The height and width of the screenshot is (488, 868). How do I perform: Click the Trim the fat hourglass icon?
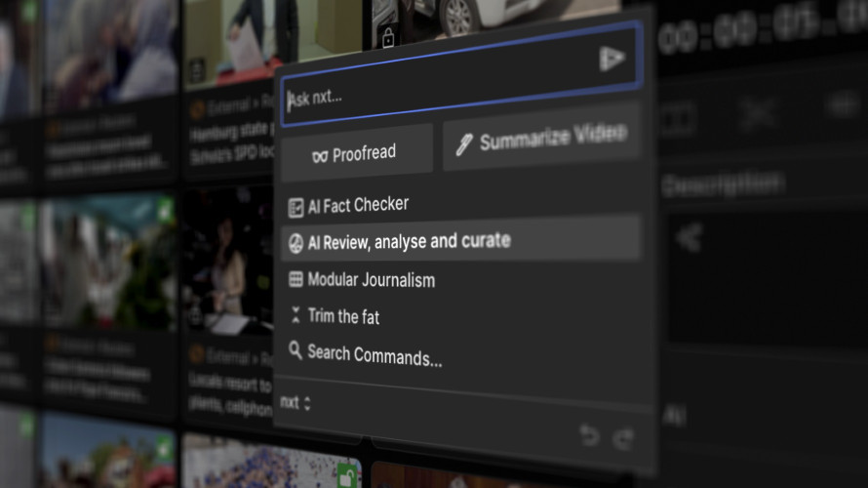[296, 316]
